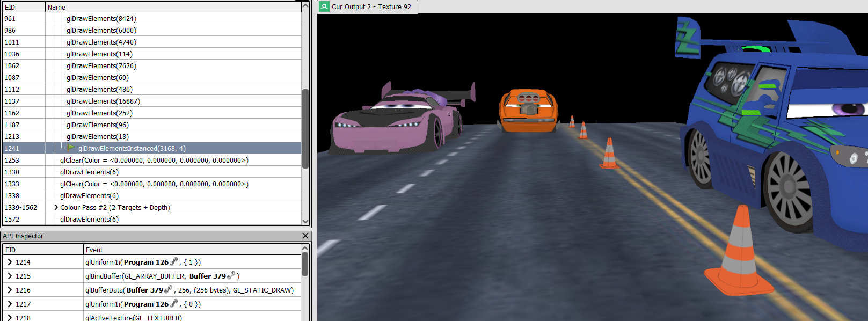The image size is (868, 321).
Task: Click the API Inspector scrollbar up arrow
Action: click(x=305, y=248)
